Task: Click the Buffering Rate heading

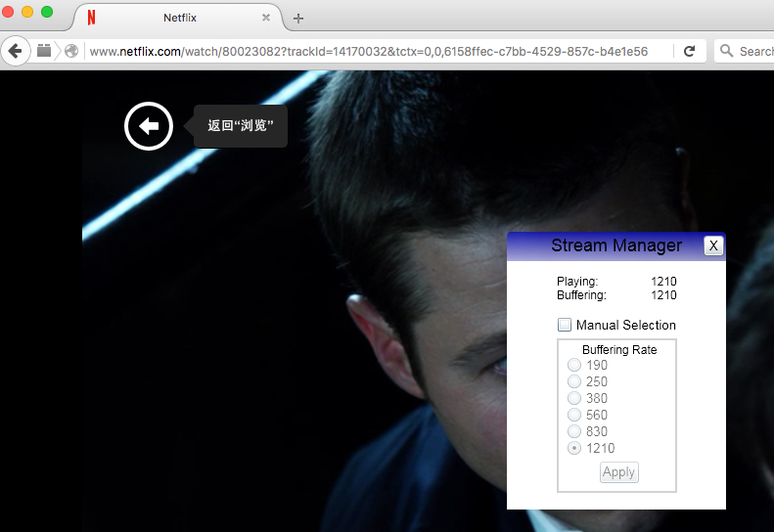Action: [x=619, y=350]
